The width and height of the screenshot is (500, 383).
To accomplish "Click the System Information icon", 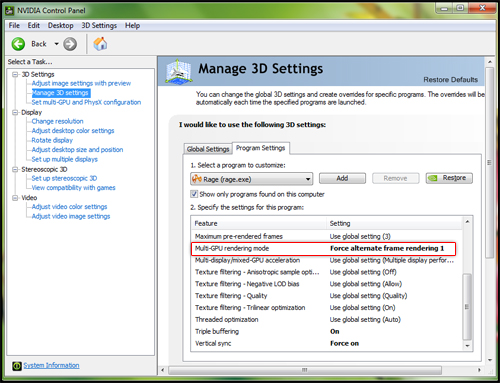I will point(17,366).
